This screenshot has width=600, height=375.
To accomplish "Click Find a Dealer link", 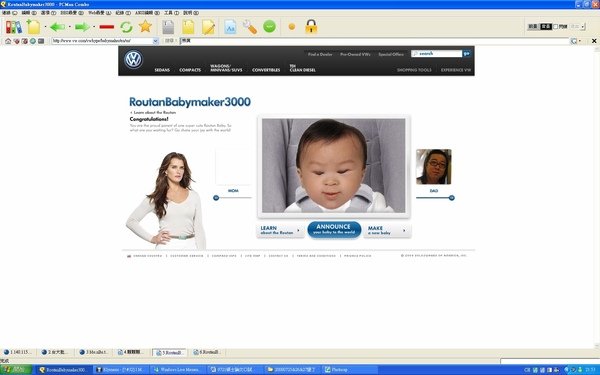I will [x=320, y=54].
